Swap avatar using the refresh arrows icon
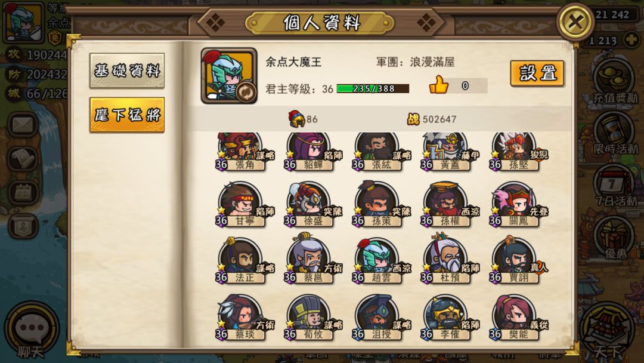Screen dimensions: 644x363 [246, 92]
